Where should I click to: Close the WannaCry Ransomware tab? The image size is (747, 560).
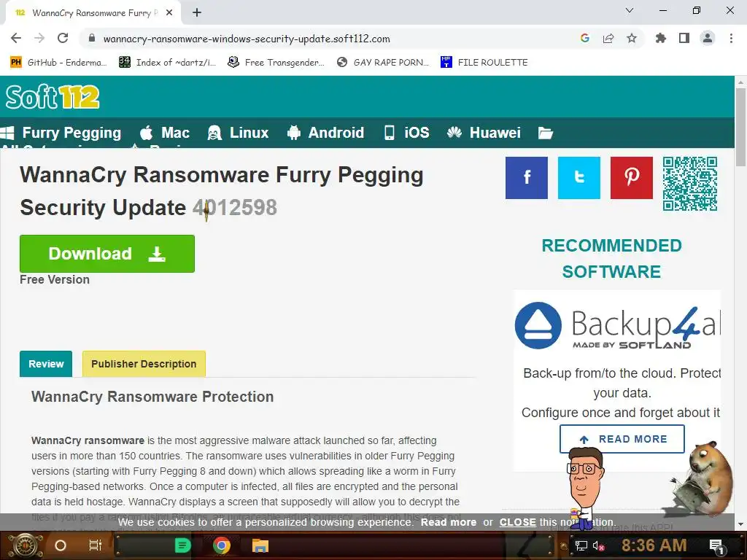point(169,12)
